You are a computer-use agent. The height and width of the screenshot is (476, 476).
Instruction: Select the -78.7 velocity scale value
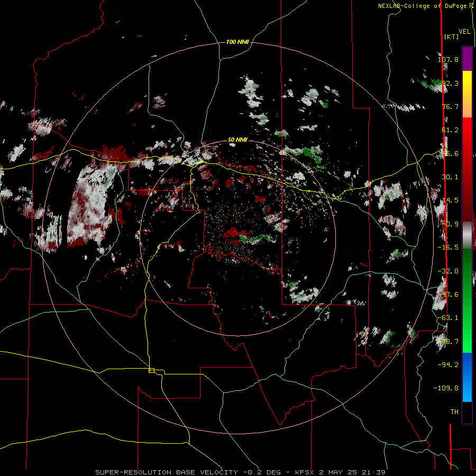point(448,342)
